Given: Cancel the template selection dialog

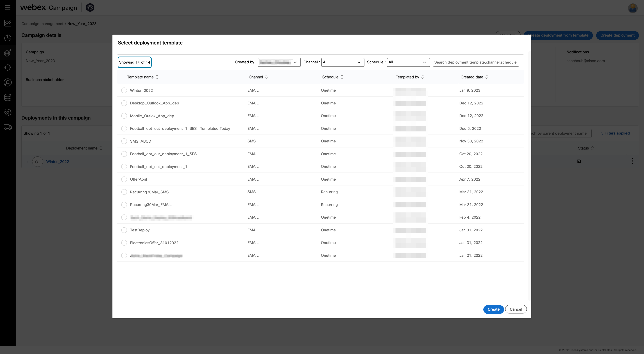Looking at the screenshot, I should (x=516, y=309).
